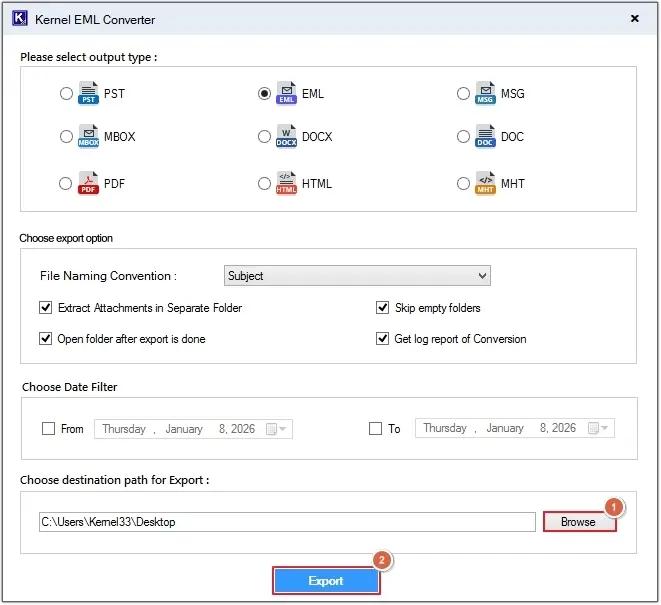Click the DOCX file format icon

click(286, 137)
